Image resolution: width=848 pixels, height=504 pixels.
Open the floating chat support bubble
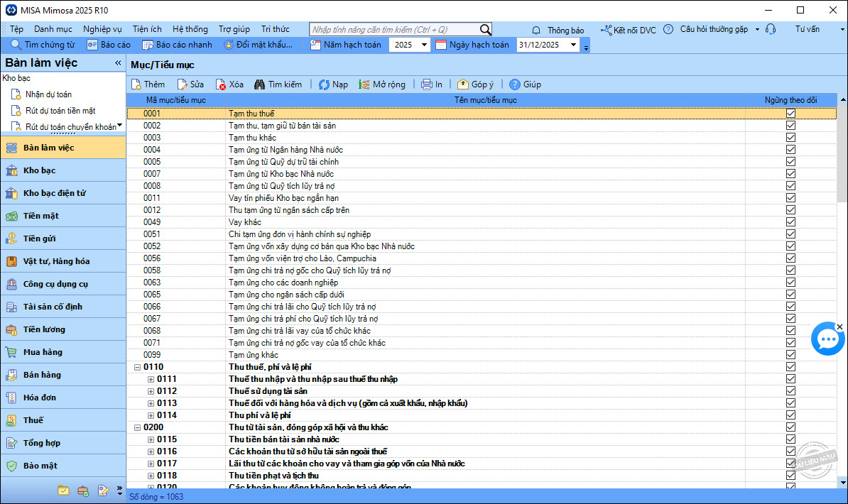(x=827, y=341)
